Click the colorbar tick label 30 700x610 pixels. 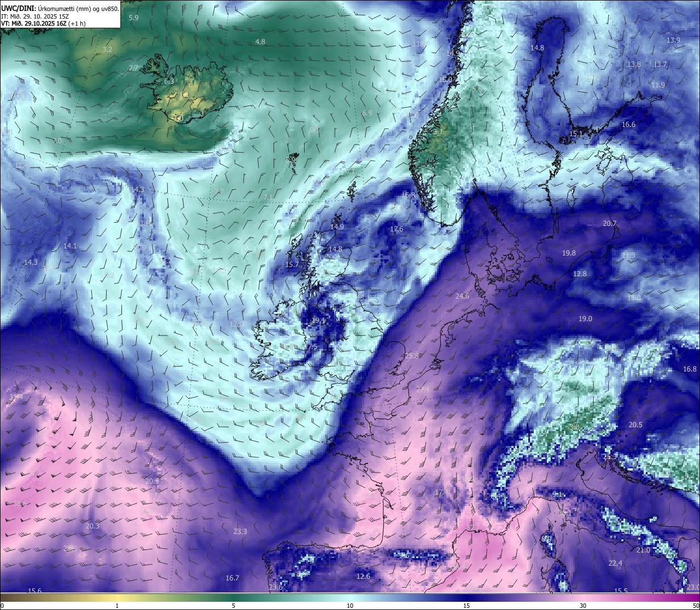click(x=583, y=606)
